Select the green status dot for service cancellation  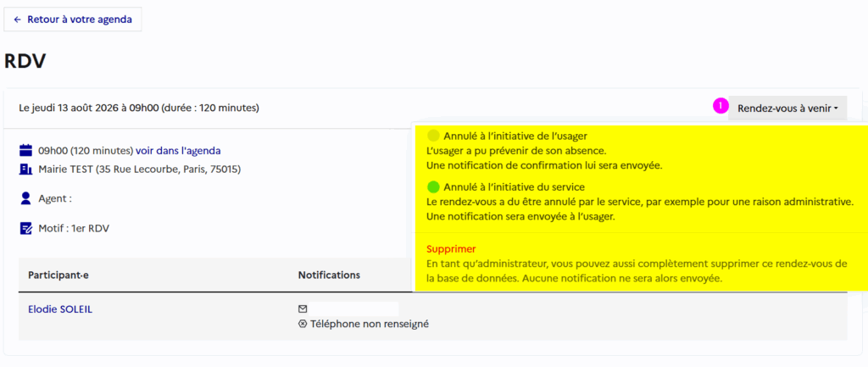click(434, 187)
